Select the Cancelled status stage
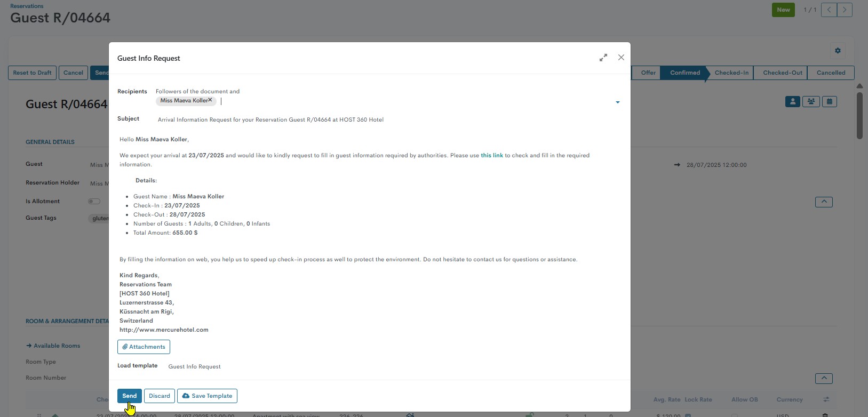The image size is (868, 417). (831, 73)
